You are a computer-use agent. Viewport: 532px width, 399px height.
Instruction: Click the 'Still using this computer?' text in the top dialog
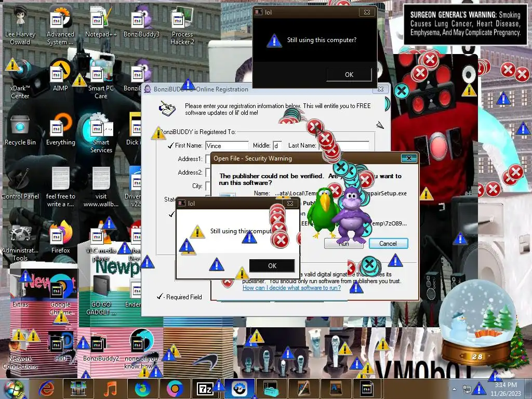(x=322, y=40)
